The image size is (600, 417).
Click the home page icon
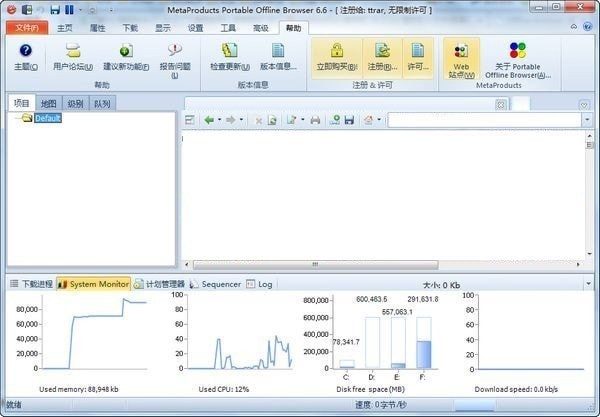point(368,120)
